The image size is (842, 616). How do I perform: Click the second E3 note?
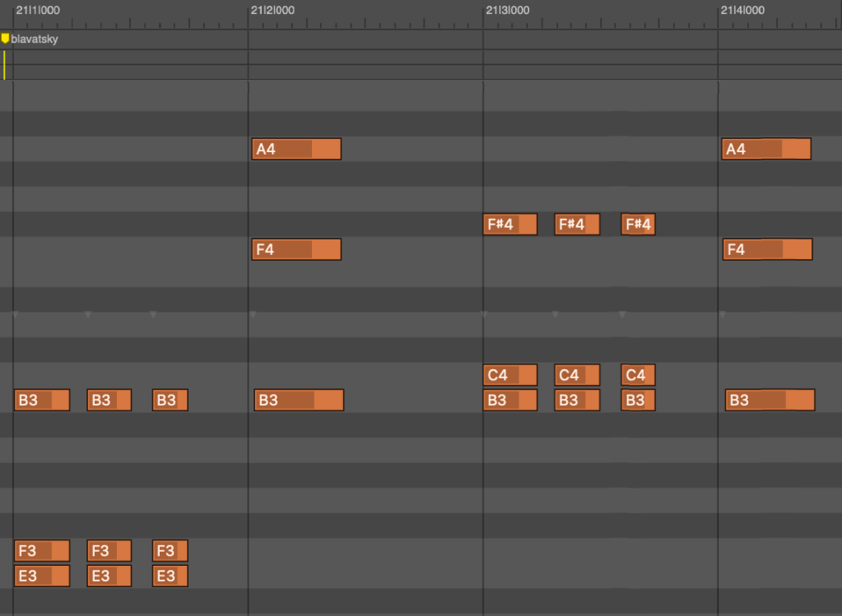pos(109,576)
